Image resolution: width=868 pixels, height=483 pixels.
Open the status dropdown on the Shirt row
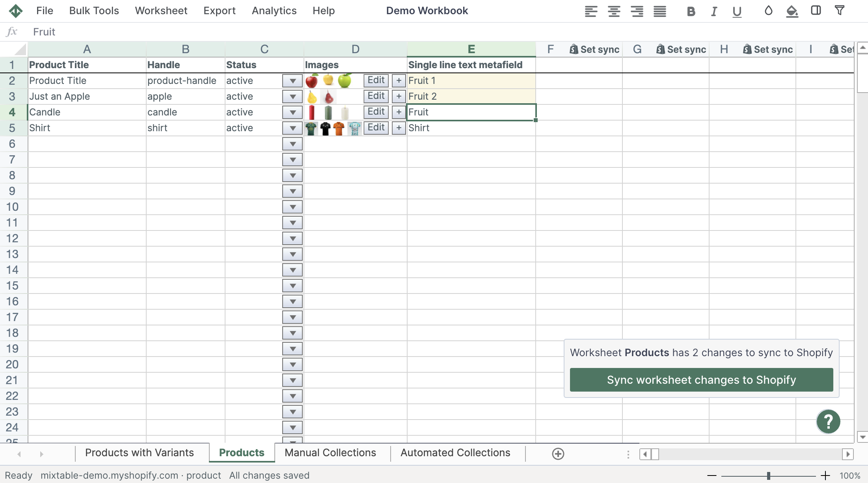point(292,128)
